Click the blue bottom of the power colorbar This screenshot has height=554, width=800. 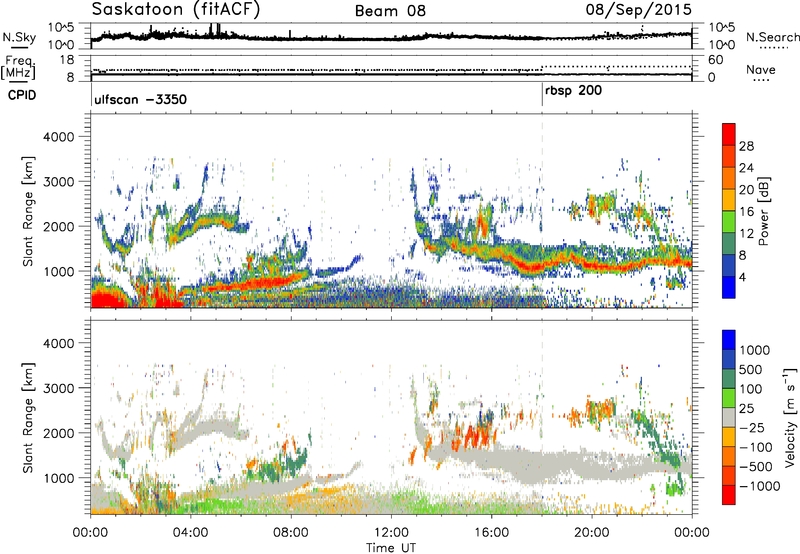pos(729,287)
